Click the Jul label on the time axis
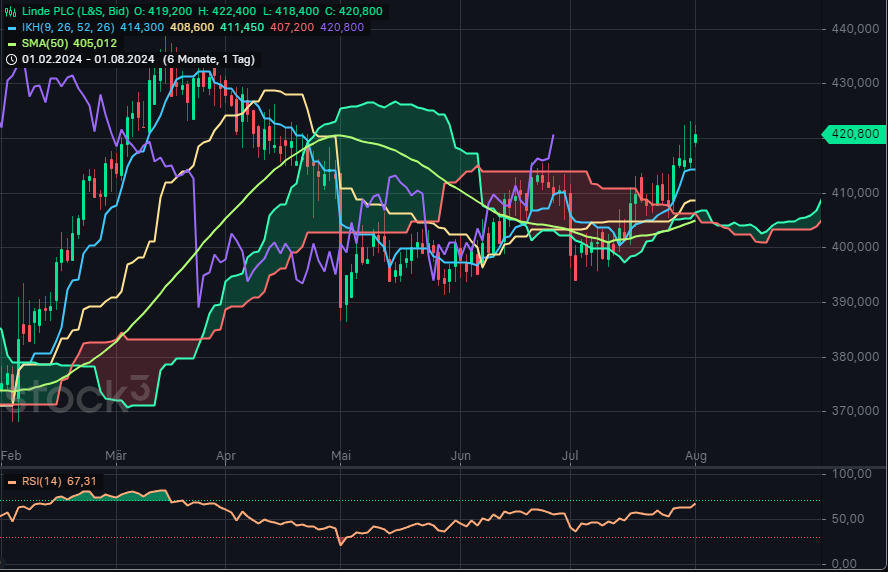This screenshot has height=572, width=888. tap(570, 456)
